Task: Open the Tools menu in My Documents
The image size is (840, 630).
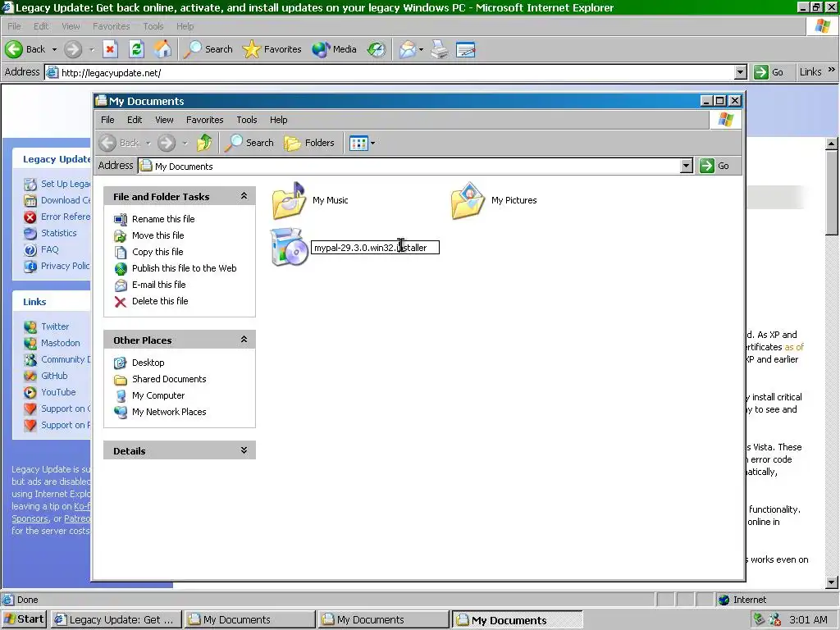Action: pos(247,120)
